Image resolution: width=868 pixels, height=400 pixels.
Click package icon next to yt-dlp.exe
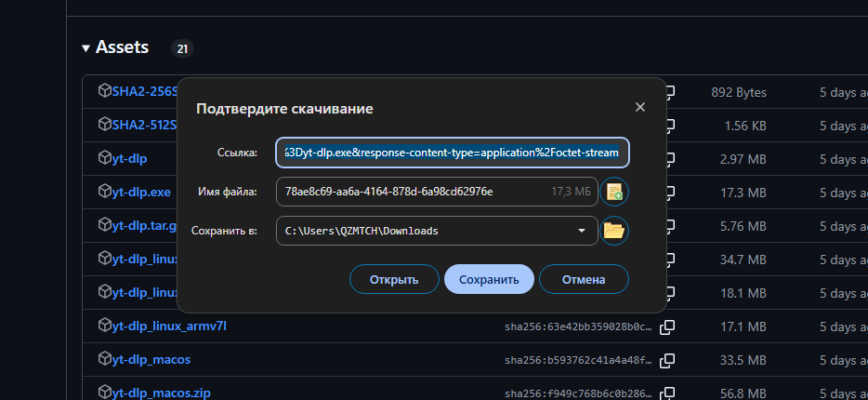click(105, 192)
